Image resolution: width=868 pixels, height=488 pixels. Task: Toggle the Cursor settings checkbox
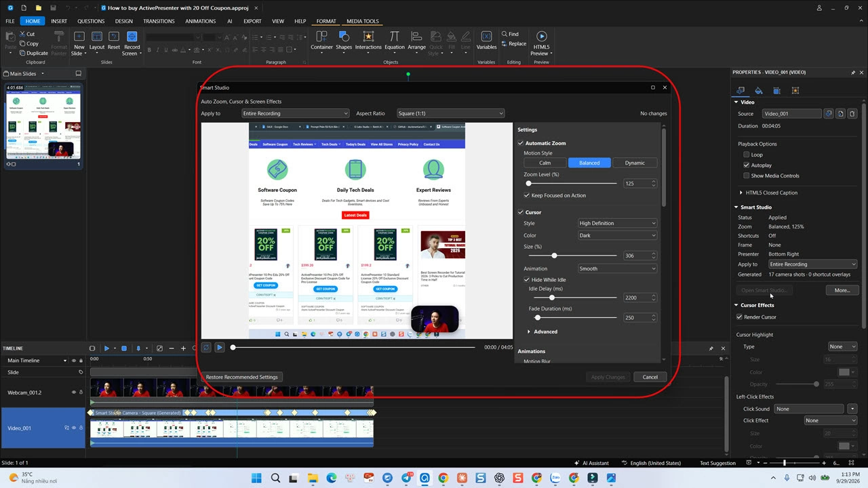[x=521, y=212]
